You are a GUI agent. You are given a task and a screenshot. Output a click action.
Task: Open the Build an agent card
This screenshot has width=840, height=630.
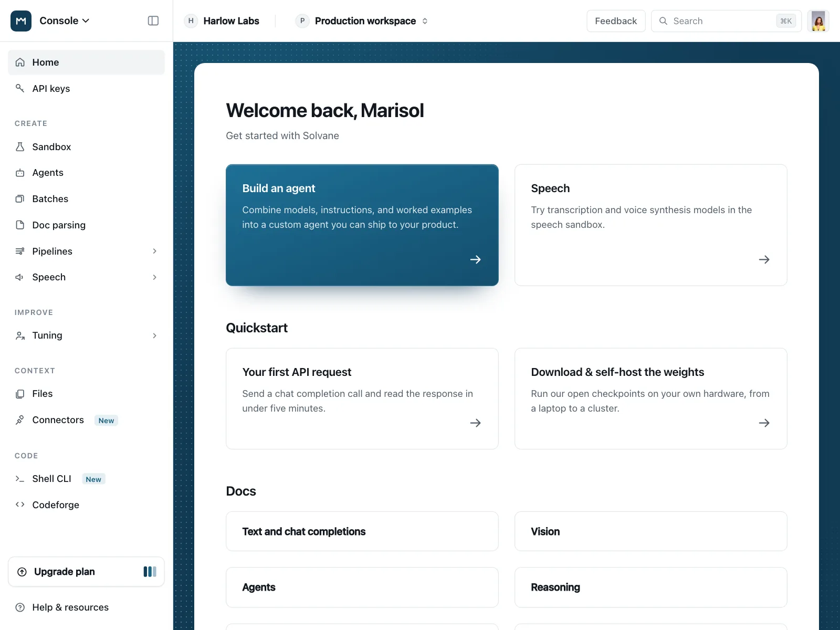362,225
